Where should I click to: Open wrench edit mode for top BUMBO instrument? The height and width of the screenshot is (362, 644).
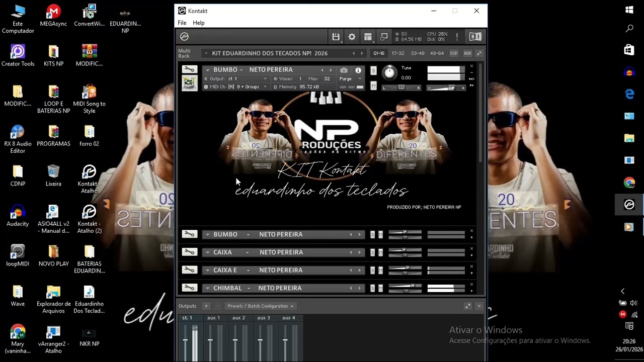189,69
